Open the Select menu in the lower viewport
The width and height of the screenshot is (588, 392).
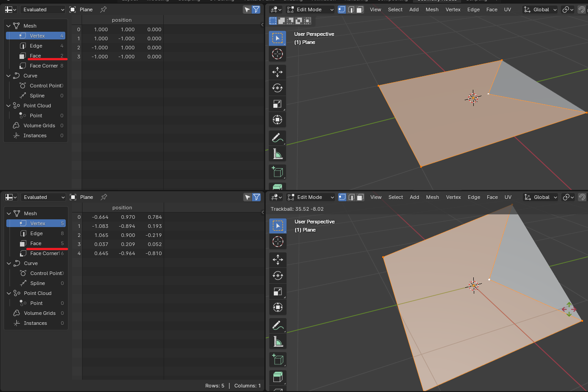(395, 197)
